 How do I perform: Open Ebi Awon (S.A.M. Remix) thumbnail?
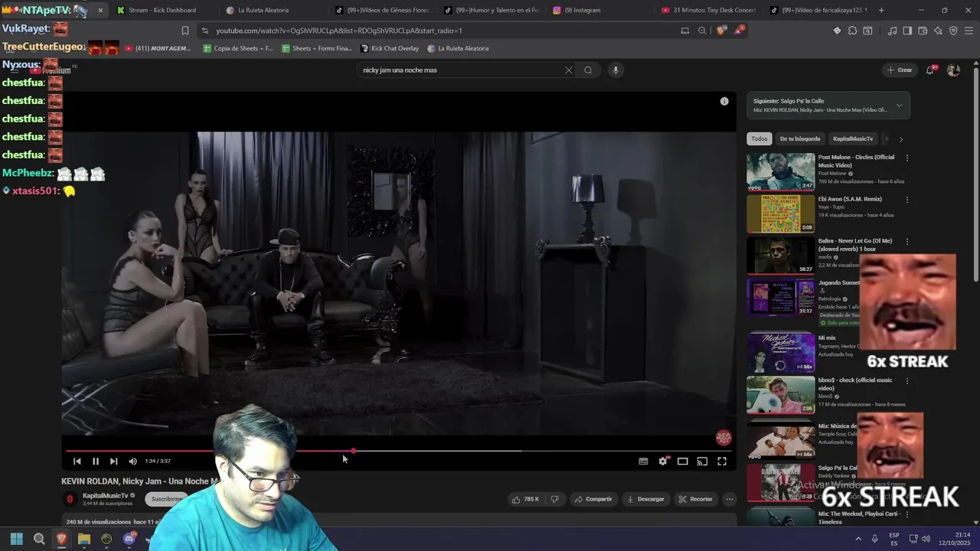coord(781,214)
